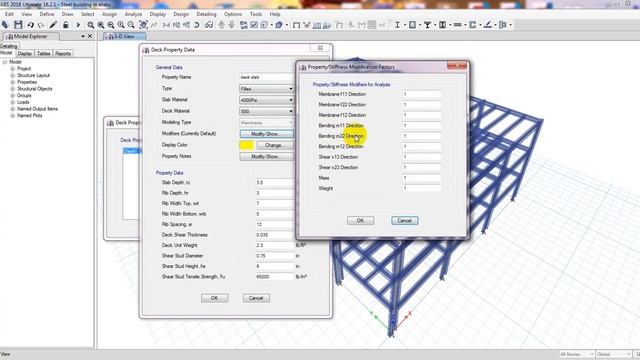640x360 pixels.
Task: Click Cancel in Deck Property Data dialog
Action: coord(256,298)
